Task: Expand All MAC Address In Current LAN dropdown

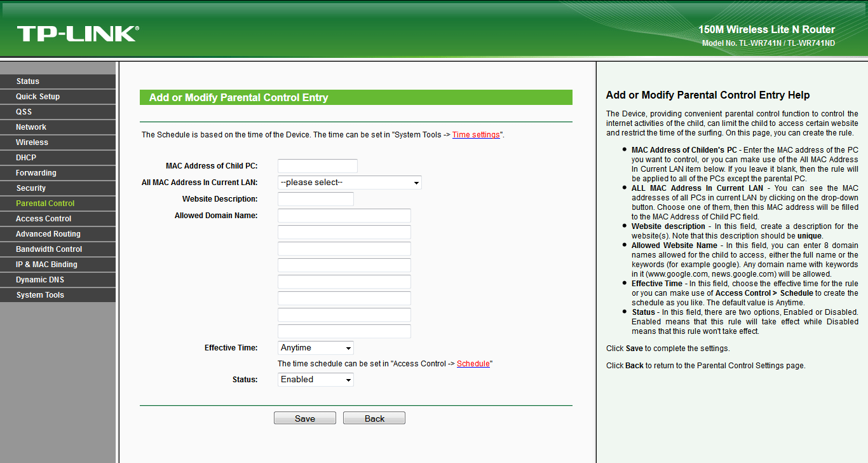Action: (349, 183)
